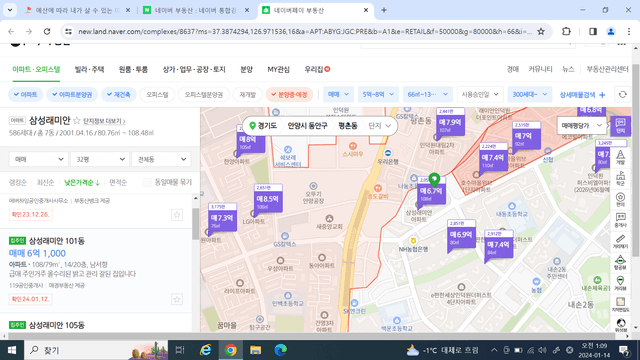Enable the 오피스텔 filter chip
Image resolution: width=640 pixels, height=360 pixels.
(x=157, y=94)
